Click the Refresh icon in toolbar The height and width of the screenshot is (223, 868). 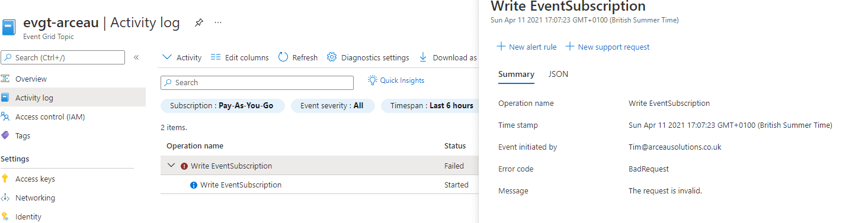click(x=283, y=57)
